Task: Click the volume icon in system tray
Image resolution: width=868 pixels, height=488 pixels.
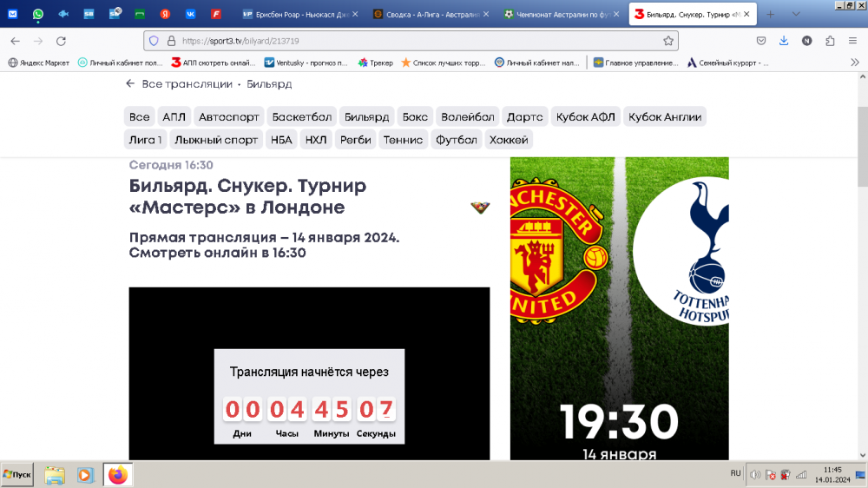Action: [755, 475]
